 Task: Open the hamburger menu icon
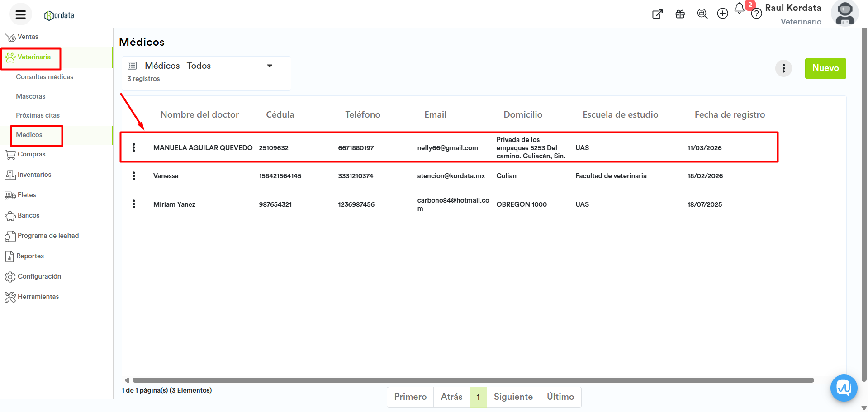point(20,14)
